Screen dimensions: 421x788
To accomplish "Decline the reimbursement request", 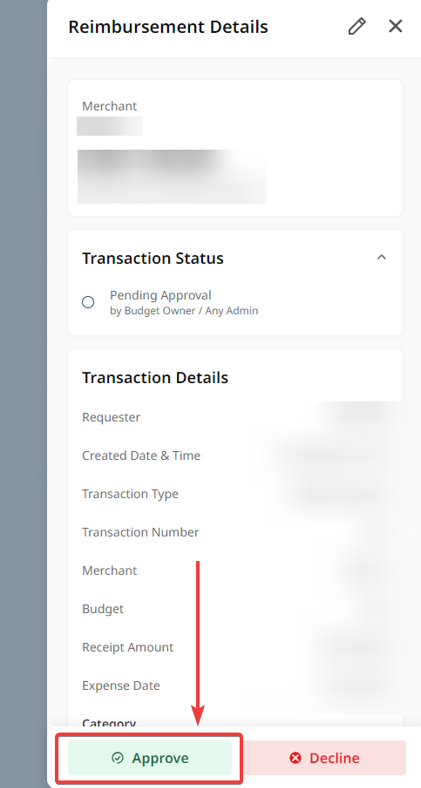I will (325, 757).
